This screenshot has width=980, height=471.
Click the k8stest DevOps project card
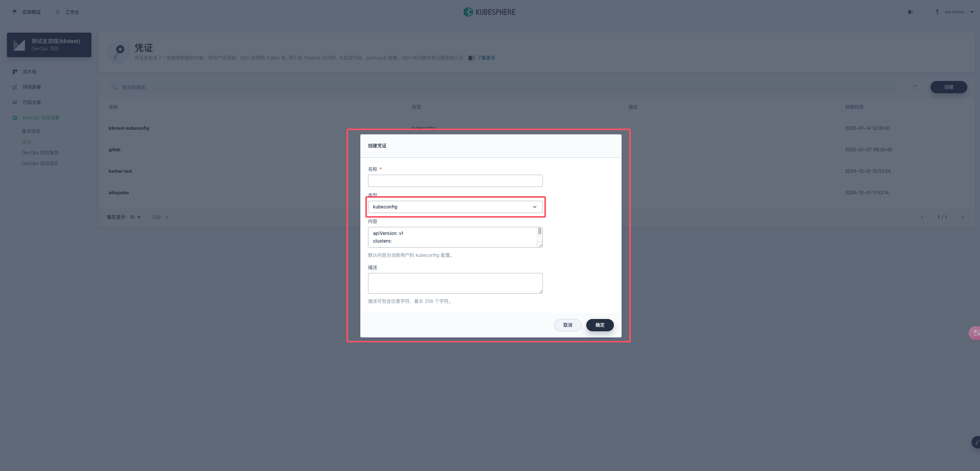(49, 45)
